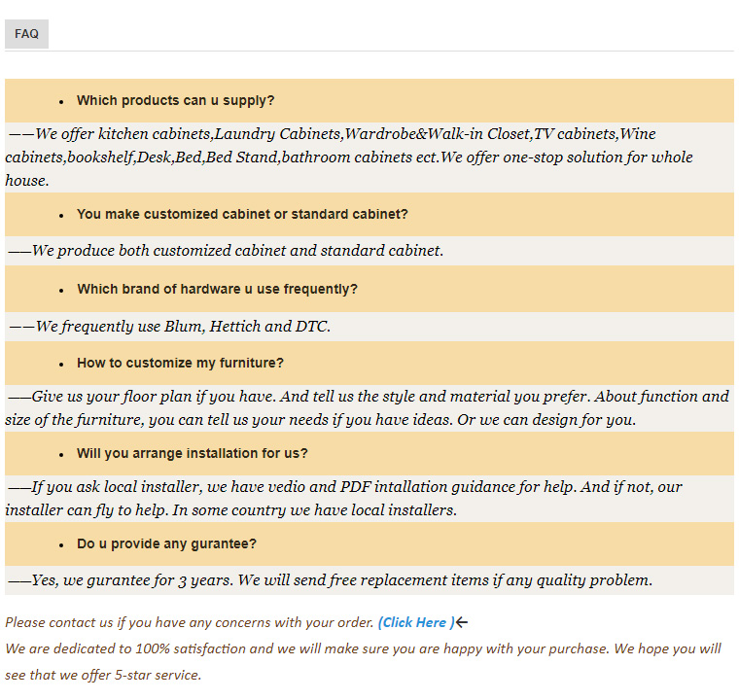The height and width of the screenshot is (700, 739).
Task: Click answer about Blum, Hettich and DTC
Action: (170, 327)
